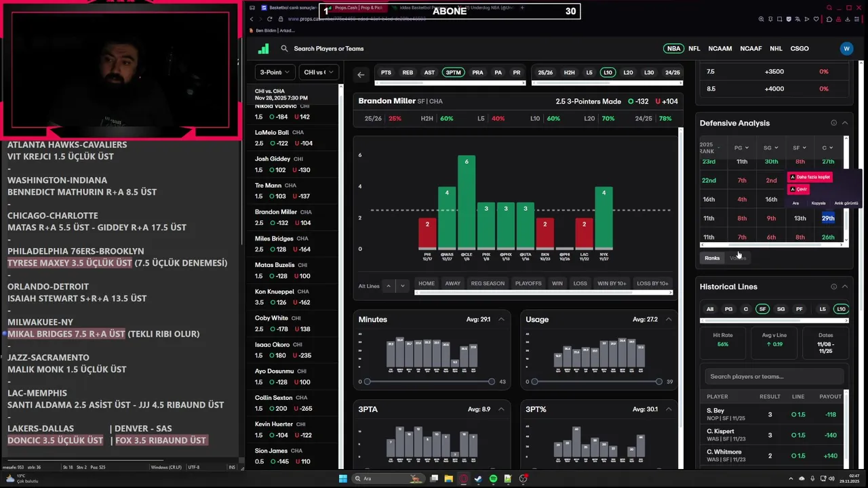The image size is (868, 488).
Task: Click Historical Lines search players field
Action: (774, 376)
